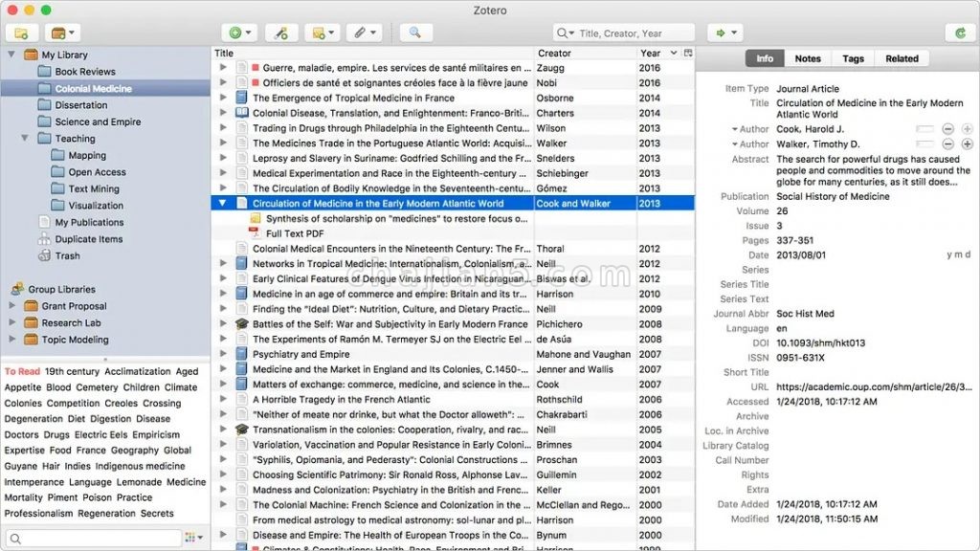980x551 pixels.
Task: Collapse the My Library tree
Action: click(11, 55)
